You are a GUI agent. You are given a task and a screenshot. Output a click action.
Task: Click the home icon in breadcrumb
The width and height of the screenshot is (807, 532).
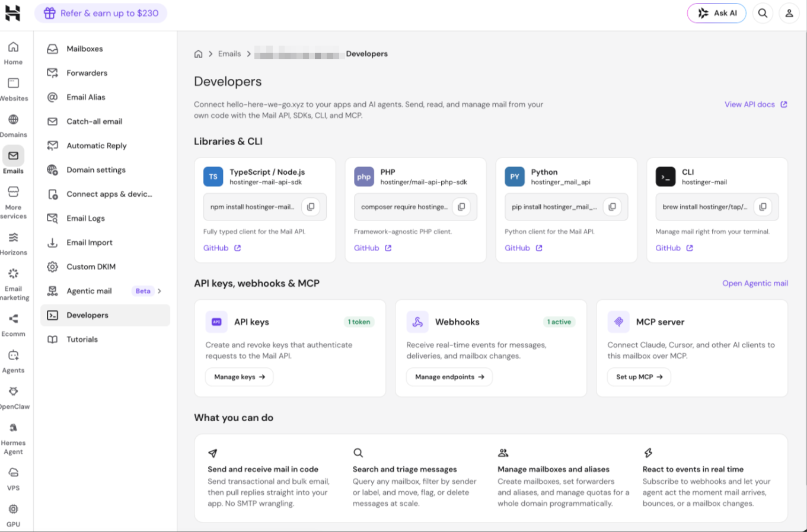(x=199, y=54)
